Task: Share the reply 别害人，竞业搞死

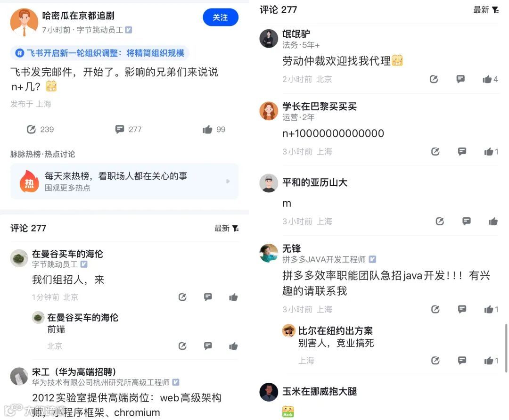Action: click(x=435, y=360)
